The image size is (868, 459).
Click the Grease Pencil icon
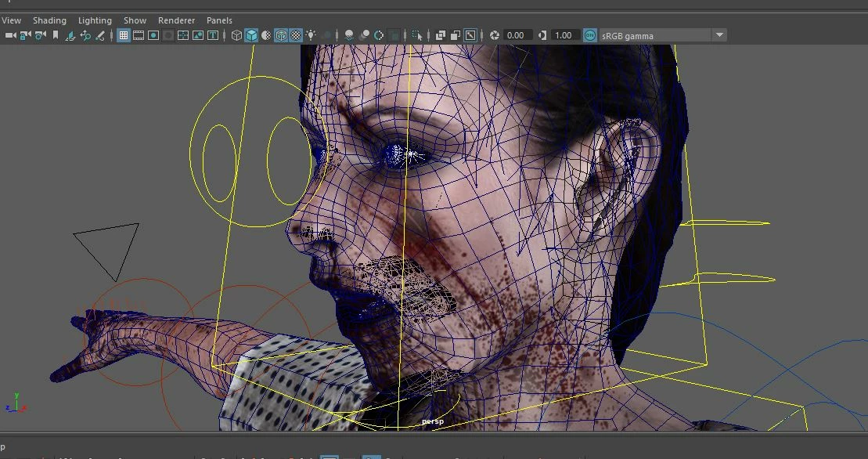100,35
